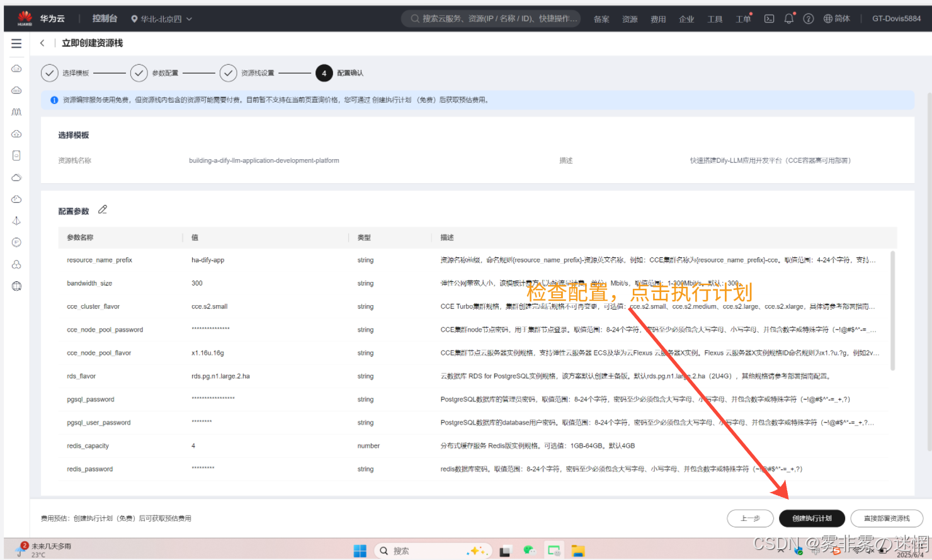Open the Windows Start menu
Image resolution: width=932 pixels, height=560 pixels.
point(360,551)
